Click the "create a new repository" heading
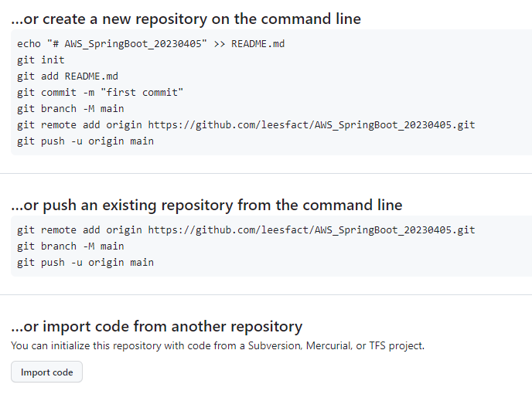 click(186, 19)
